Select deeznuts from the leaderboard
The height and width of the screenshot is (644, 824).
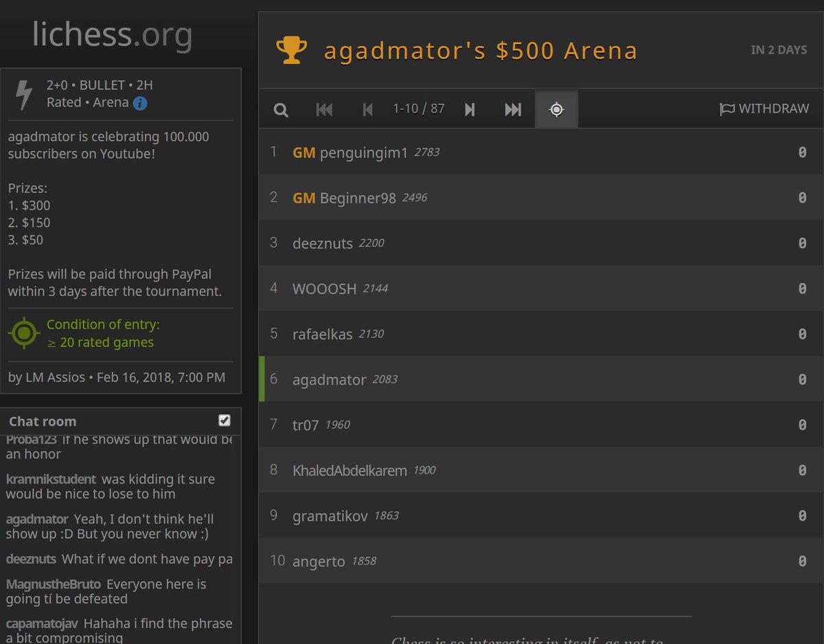(323, 243)
